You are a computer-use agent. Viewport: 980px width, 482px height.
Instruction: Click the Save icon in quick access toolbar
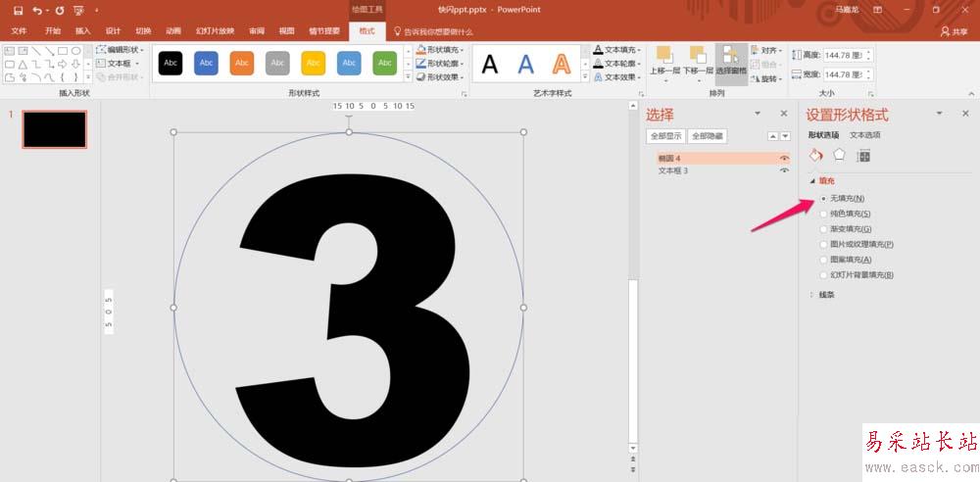[18, 11]
